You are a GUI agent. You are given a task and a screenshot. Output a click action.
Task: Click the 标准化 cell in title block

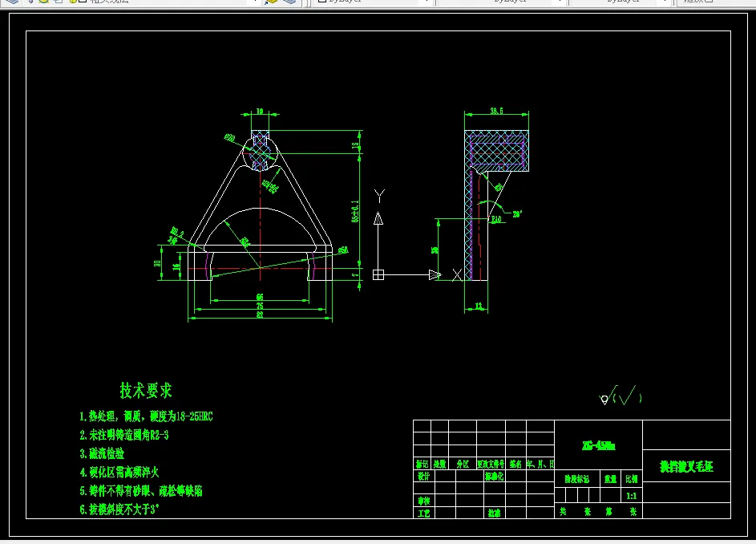[x=494, y=476]
